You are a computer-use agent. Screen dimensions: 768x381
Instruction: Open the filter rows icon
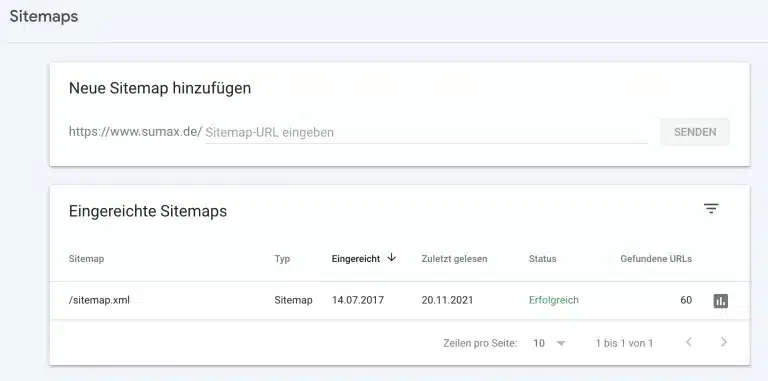[x=711, y=209]
